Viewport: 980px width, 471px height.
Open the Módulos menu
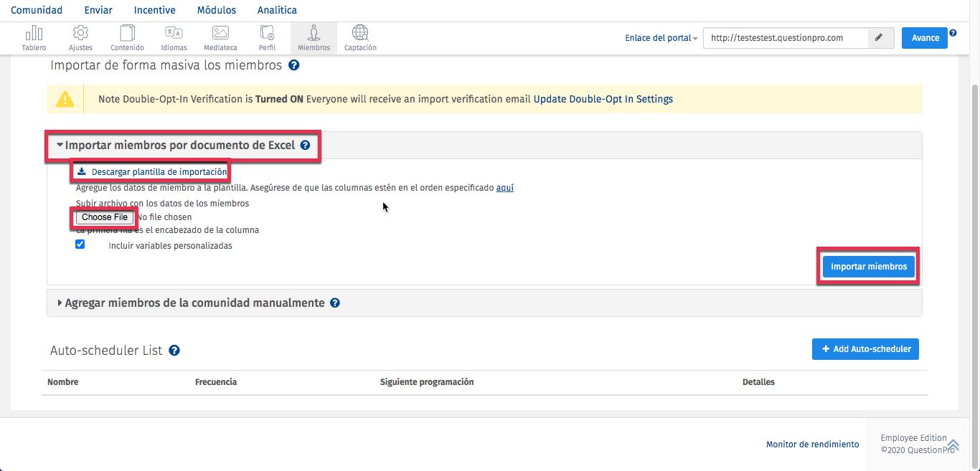pyautogui.click(x=217, y=10)
